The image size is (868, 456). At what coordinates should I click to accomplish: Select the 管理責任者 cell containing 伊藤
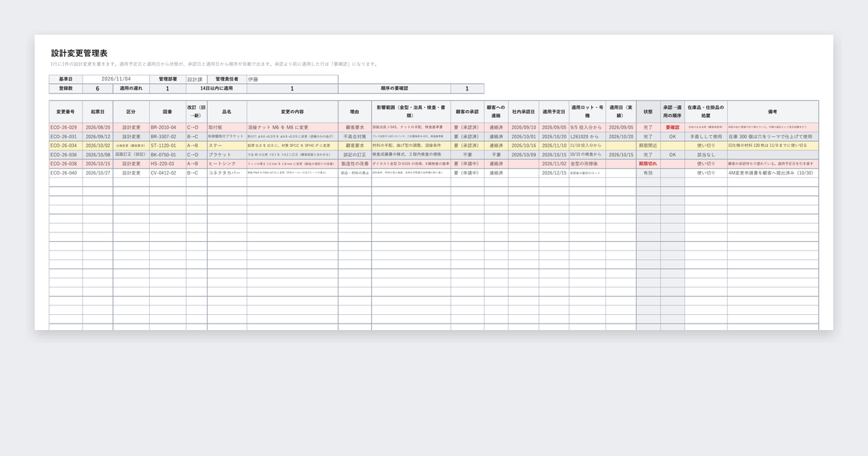coord(292,79)
